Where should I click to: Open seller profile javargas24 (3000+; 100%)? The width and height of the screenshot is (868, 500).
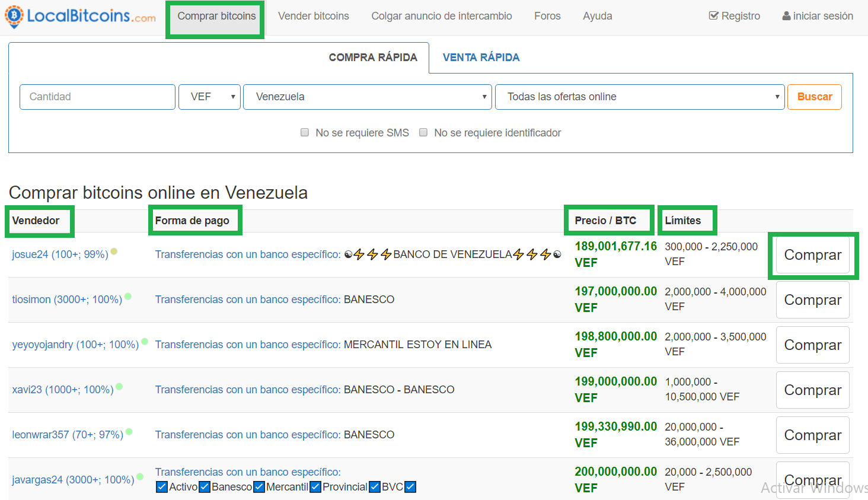point(73,480)
